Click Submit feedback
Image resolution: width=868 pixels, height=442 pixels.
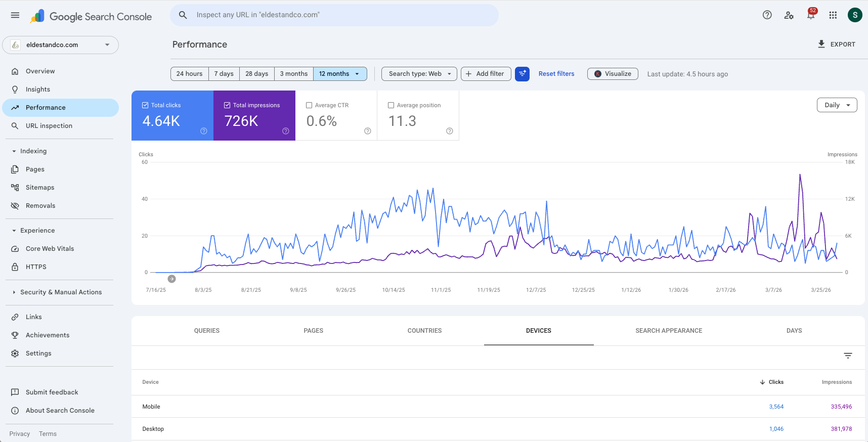(60, 392)
